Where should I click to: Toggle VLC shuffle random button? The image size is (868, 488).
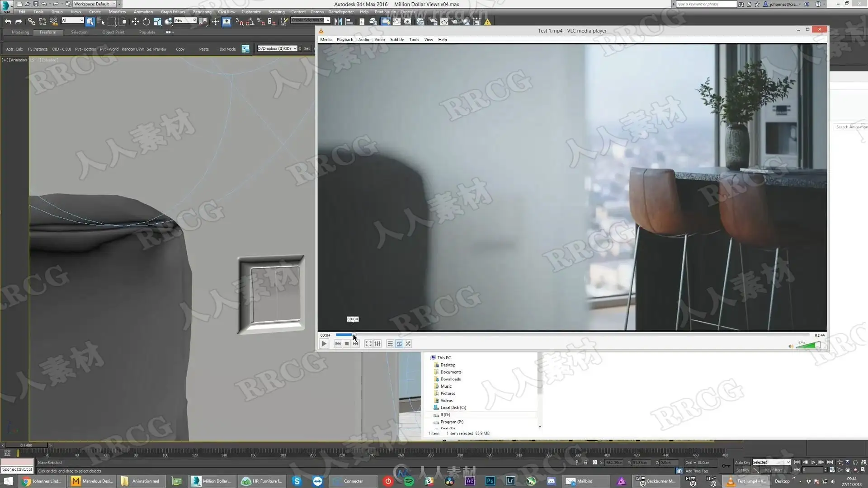(408, 344)
